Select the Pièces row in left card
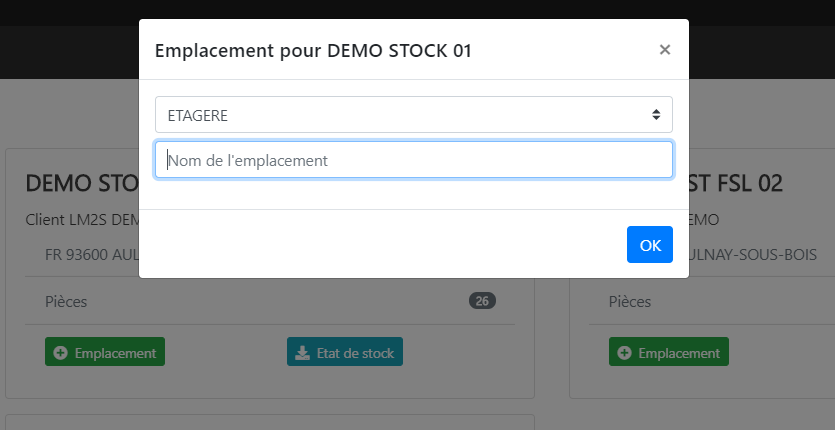The height and width of the screenshot is (430, 835). [x=269, y=302]
